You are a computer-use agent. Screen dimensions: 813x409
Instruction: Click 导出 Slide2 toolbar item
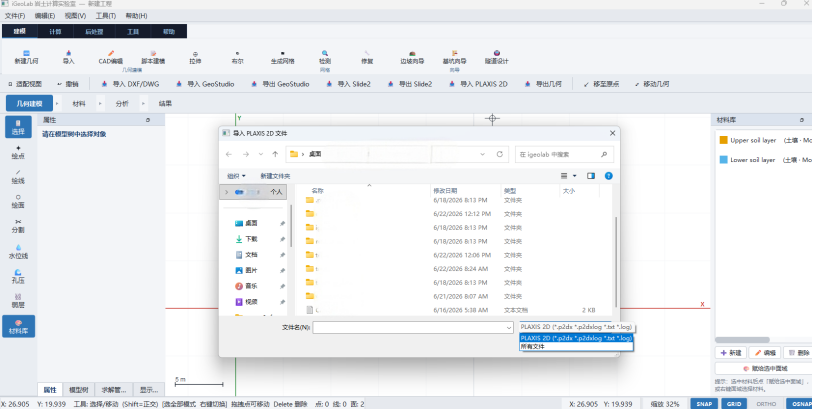410,84
